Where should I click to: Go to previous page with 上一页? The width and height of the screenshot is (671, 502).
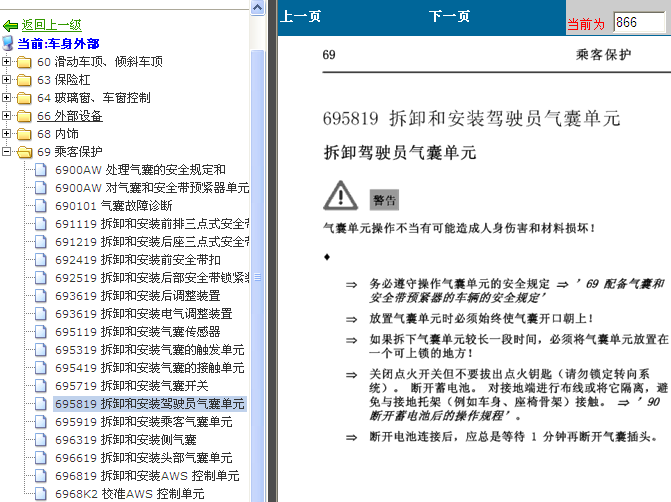(x=300, y=17)
